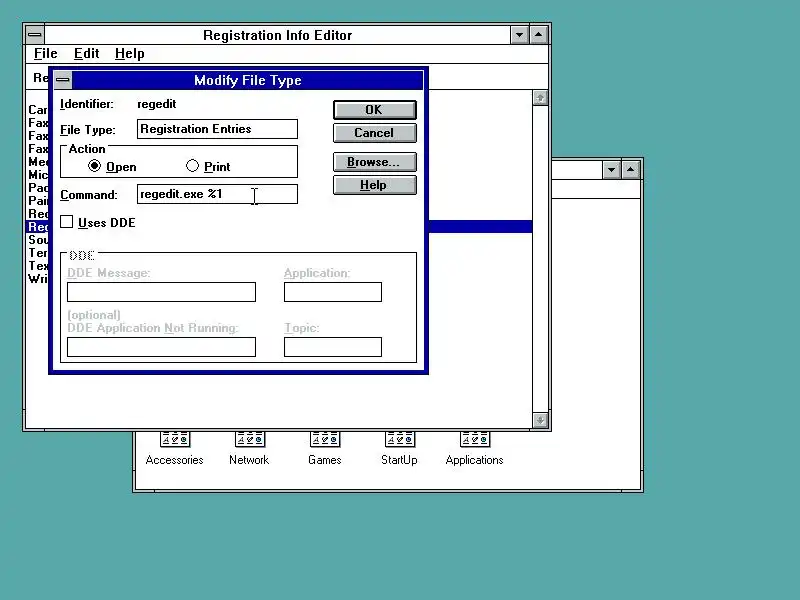Maximize the Registration Info Editor window
The image size is (800, 600).
538,35
